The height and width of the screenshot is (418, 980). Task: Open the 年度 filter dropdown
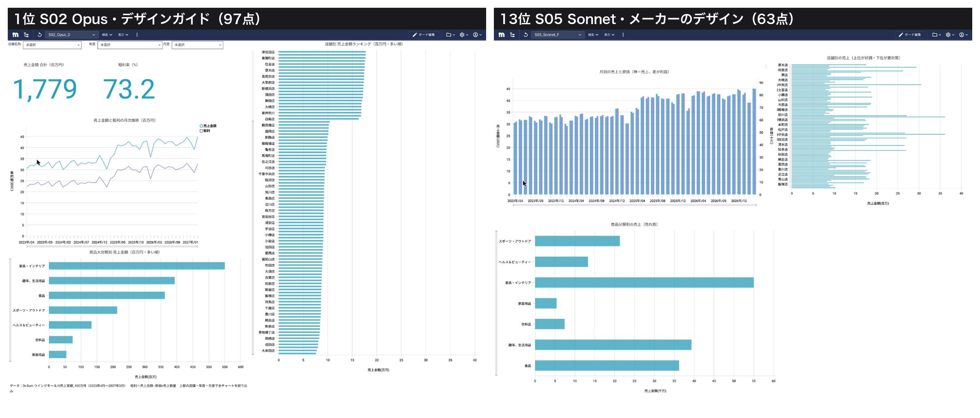pyautogui.click(x=130, y=45)
